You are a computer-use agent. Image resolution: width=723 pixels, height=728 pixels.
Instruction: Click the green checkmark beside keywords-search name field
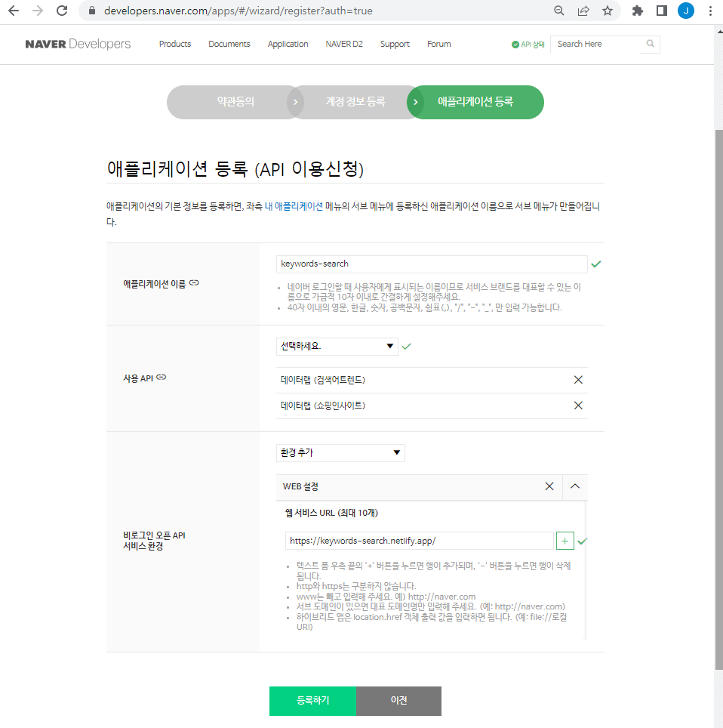[x=596, y=264]
